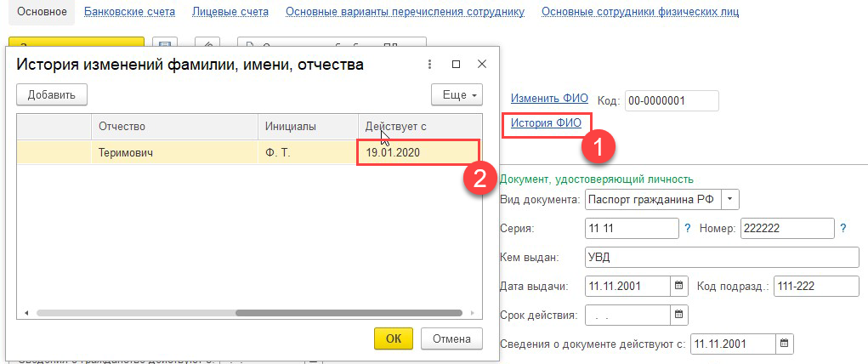Switch to the Банковские счета tab
The height and width of the screenshot is (364, 868).
pos(130,12)
